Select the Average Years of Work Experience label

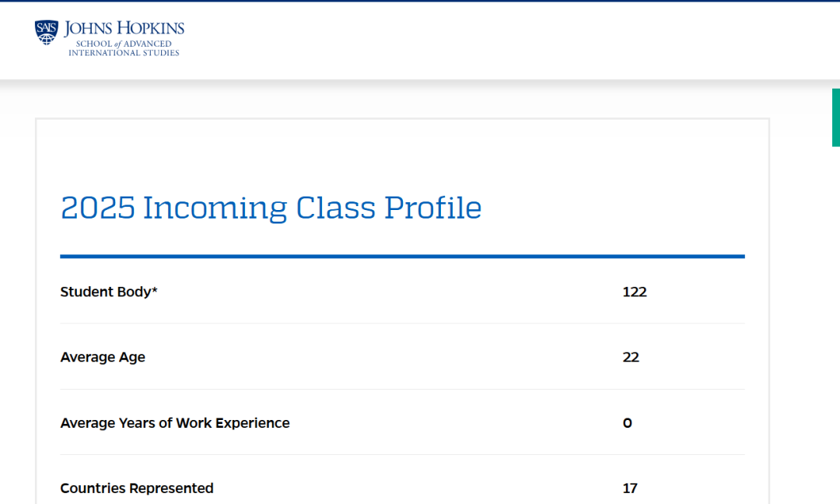[x=175, y=423]
